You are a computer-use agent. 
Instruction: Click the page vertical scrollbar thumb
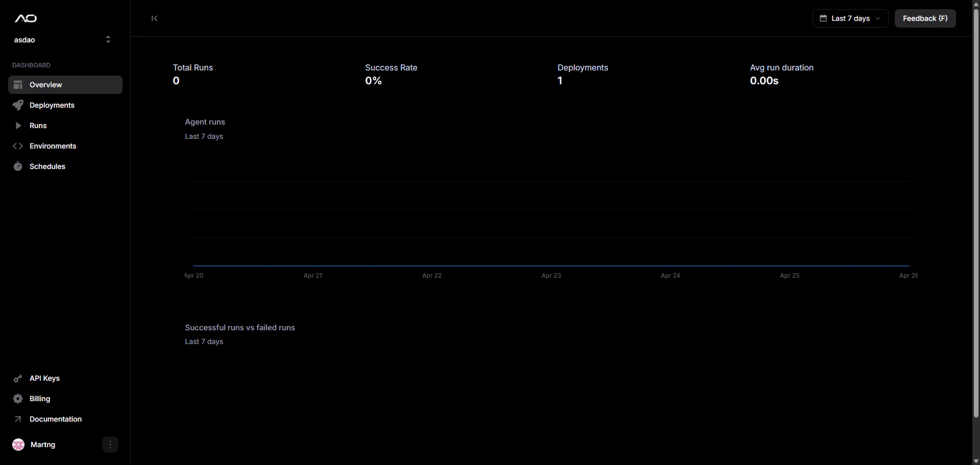tap(976, 214)
